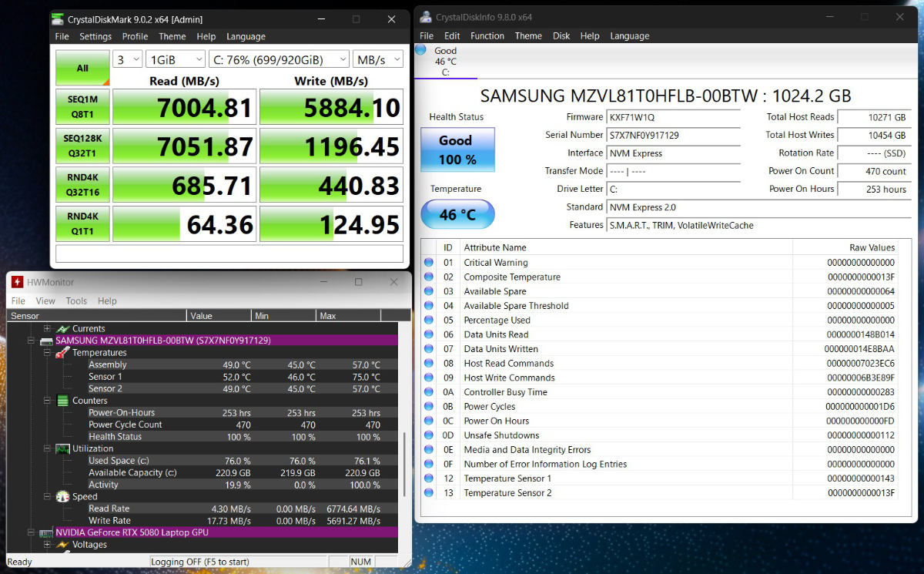Viewport: 924px width, 574px height.
Task: Click the SEQ1M read result 7004.81
Action: [184, 107]
